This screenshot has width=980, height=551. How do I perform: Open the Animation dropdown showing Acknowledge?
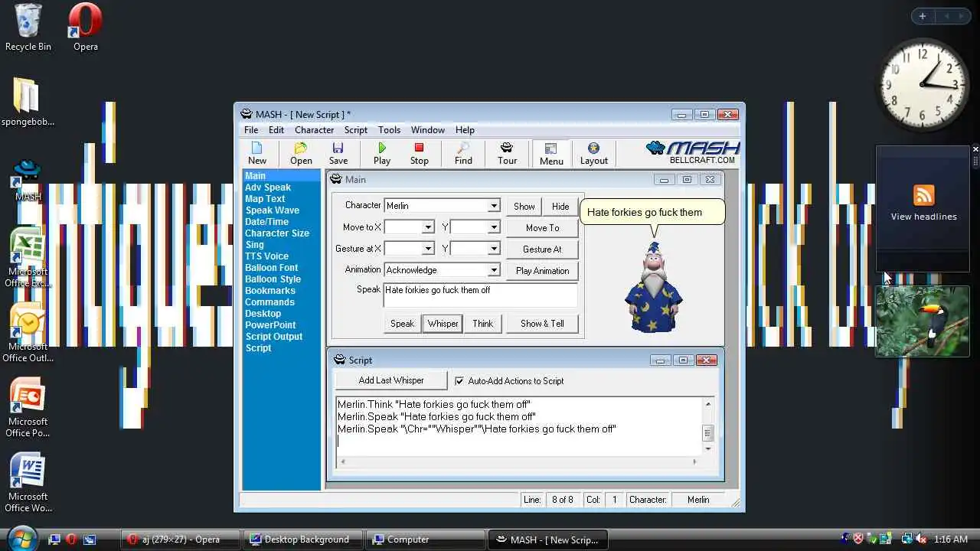coord(494,270)
